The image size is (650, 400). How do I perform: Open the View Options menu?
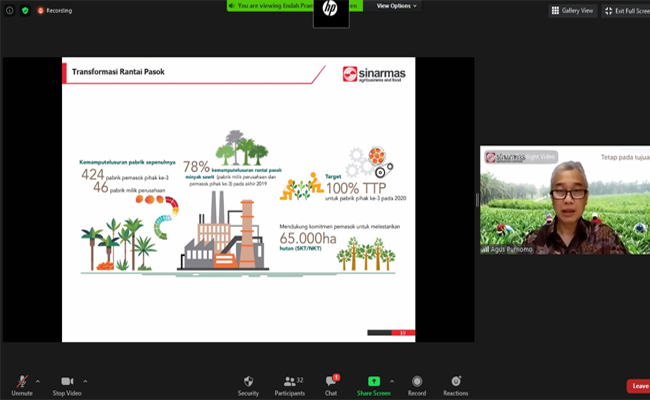pyautogui.click(x=396, y=6)
